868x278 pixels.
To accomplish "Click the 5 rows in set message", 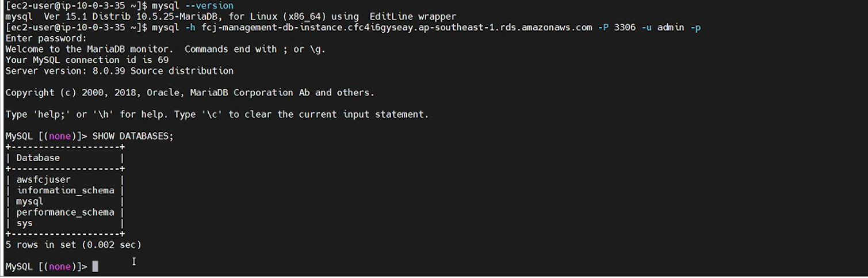I will point(73,245).
